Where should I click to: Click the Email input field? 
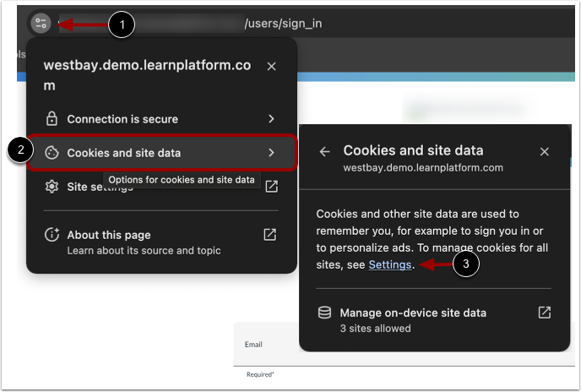404,345
